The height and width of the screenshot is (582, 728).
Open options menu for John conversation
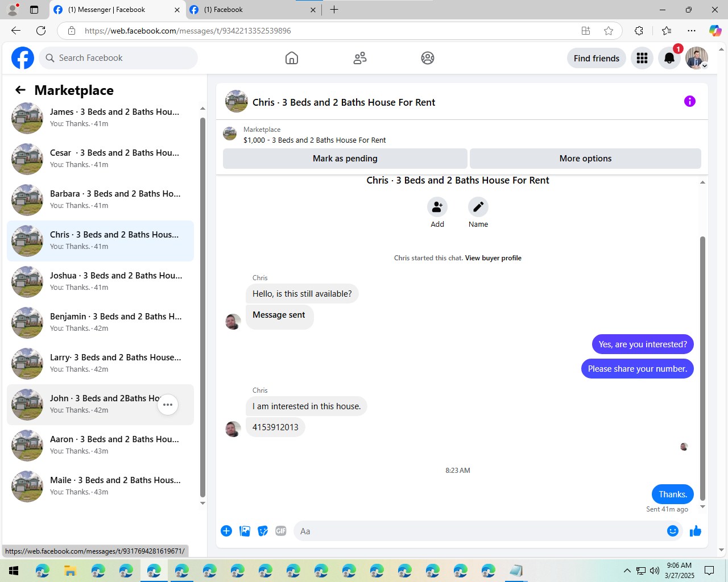[x=168, y=405]
